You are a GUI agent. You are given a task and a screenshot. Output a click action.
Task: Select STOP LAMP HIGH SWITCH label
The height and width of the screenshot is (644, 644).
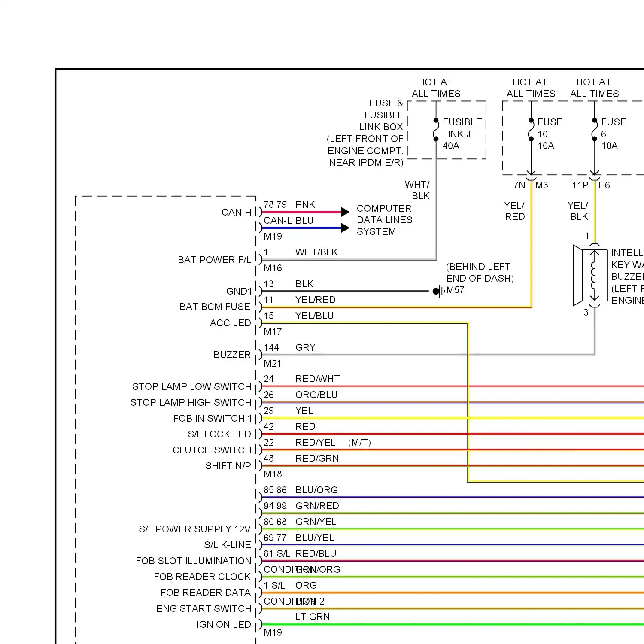(x=191, y=402)
